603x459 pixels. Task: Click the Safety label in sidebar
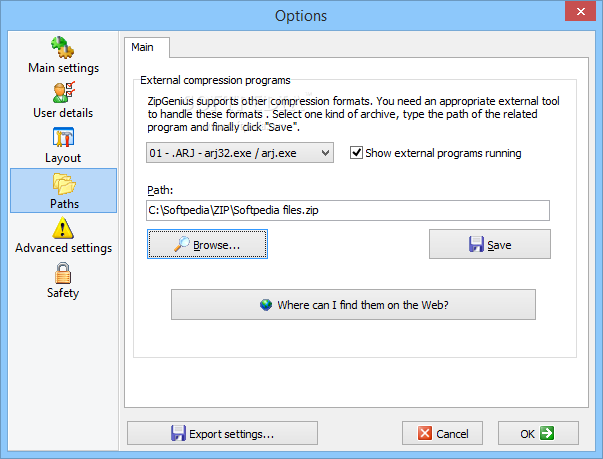click(x=63, y=293)
